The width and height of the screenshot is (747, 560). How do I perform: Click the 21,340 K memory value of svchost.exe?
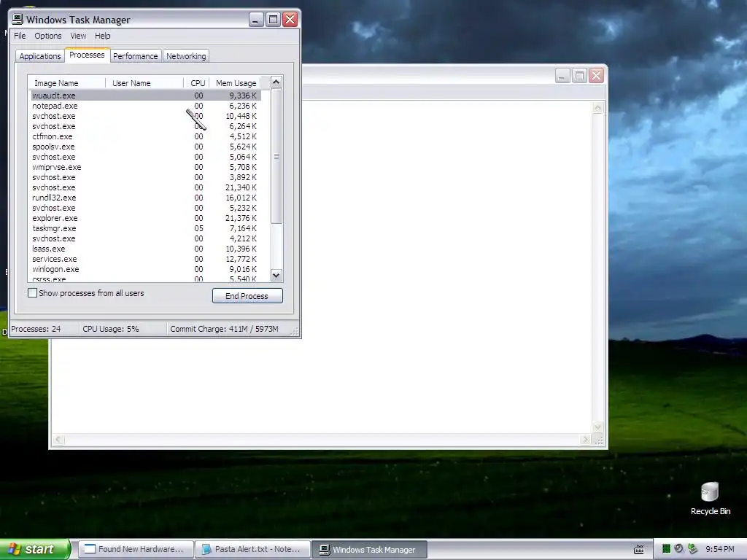[241, 187]
